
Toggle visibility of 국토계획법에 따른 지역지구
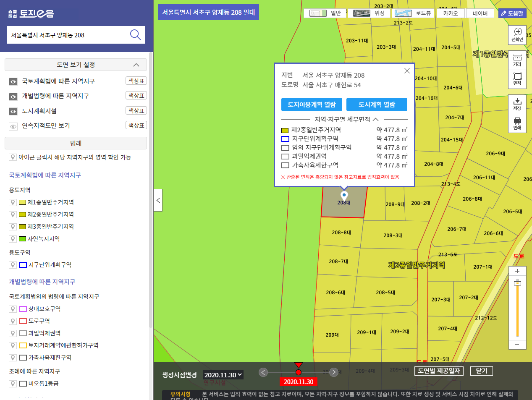click(x=13, y=81)
